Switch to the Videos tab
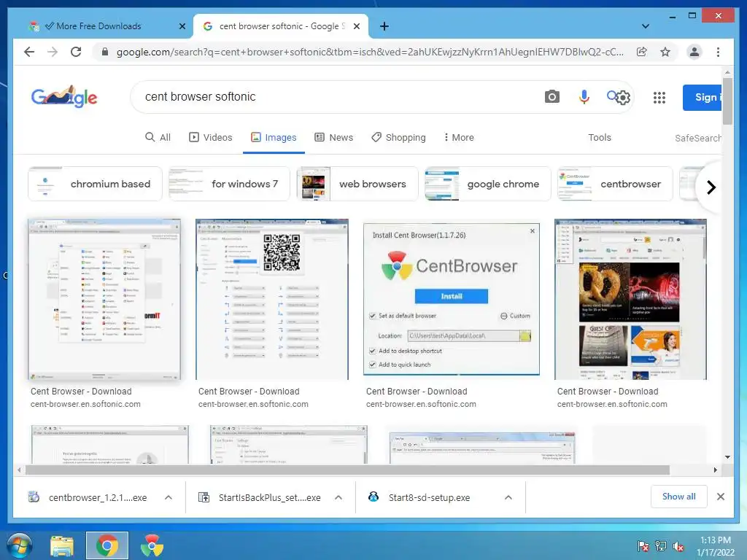The width and height of the screenshot is (747, 560). tap(211, 137)
